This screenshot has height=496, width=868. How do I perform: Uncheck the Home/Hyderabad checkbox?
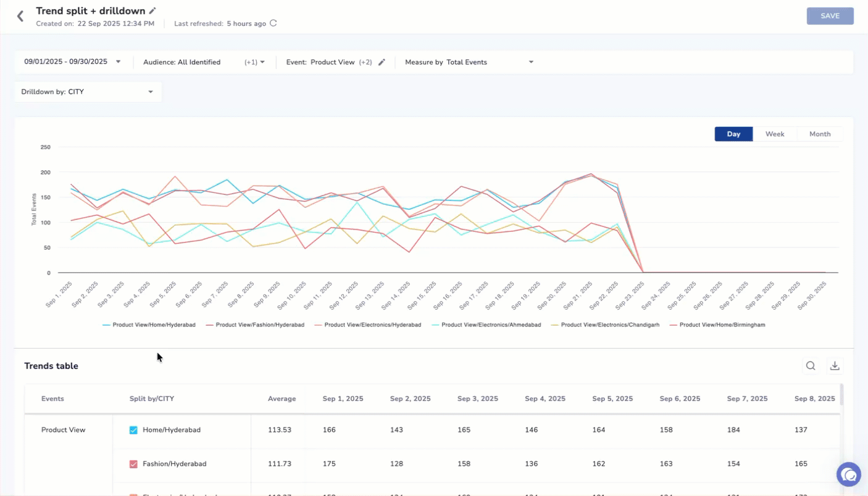[x=133, y=430]
